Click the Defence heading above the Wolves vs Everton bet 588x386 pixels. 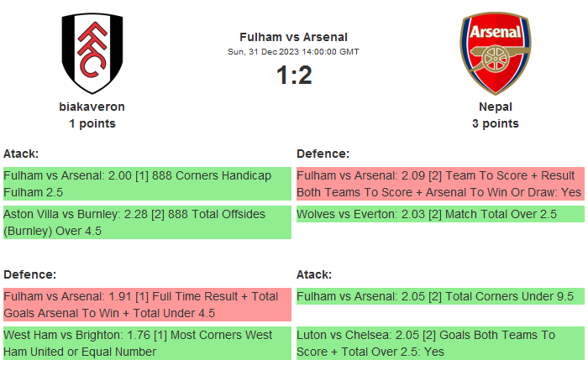point(323,154)
